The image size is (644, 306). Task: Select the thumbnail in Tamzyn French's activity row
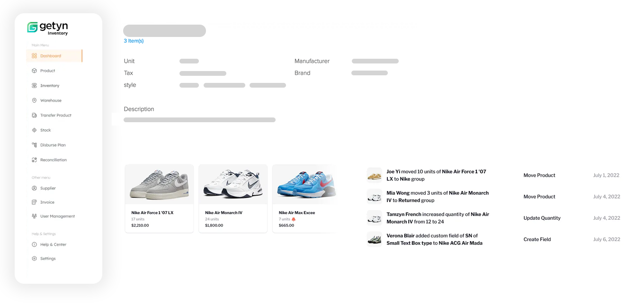(375, 218)
